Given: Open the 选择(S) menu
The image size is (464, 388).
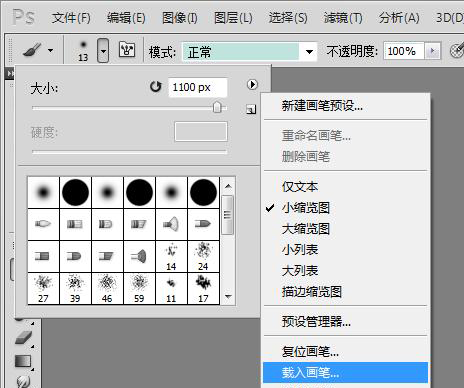Looking at the screenshot, I should (x=288, y=18).
